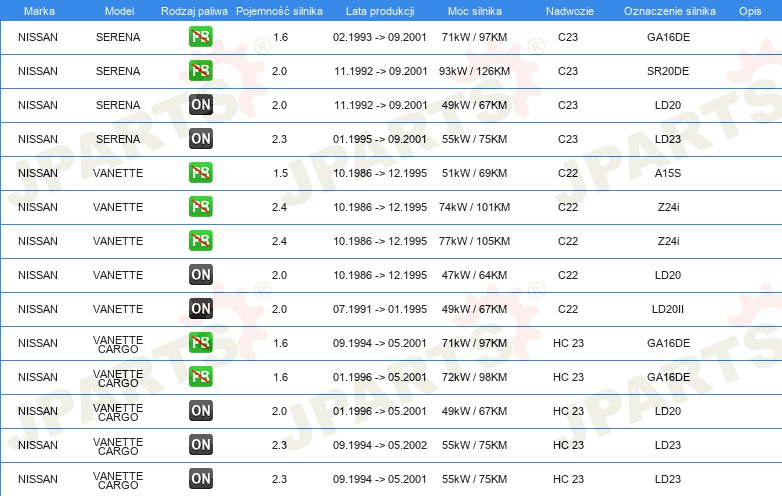Click VANETTE model in the A15S row
Screen dimensions: 782x496
point(118,173)
